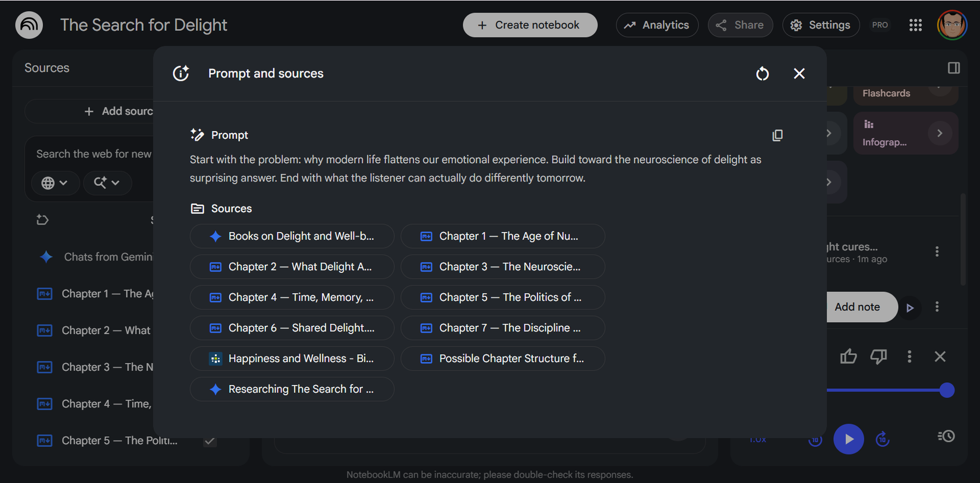Open the three-dot menu for the 'ght cures' audio item
The height and width of the screenshot is (483, 980).
(937, 252)
